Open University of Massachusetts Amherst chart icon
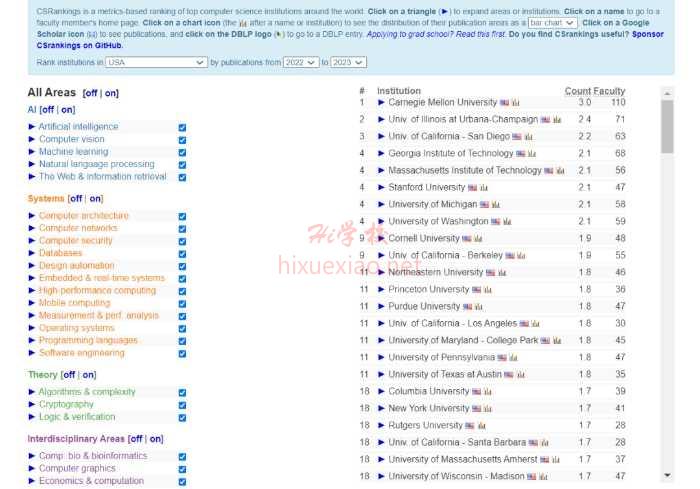Image resolution: width=700 pixels, height=489 pixels. click(556, 460)
